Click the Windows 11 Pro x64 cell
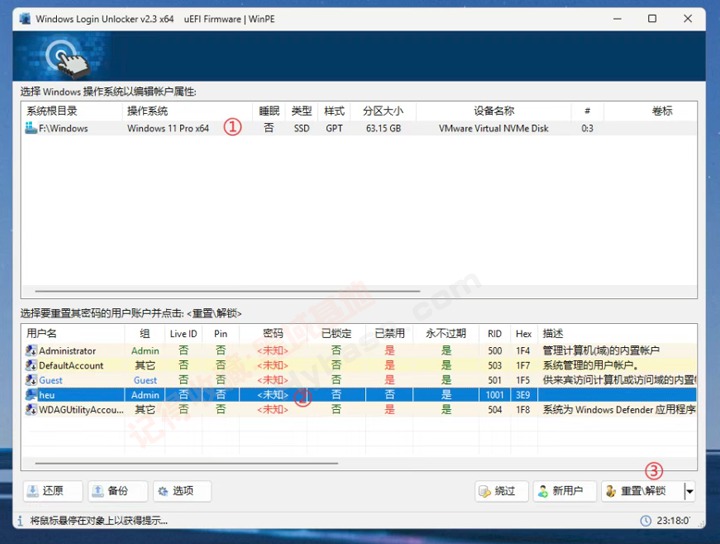 tap(168, 129)
